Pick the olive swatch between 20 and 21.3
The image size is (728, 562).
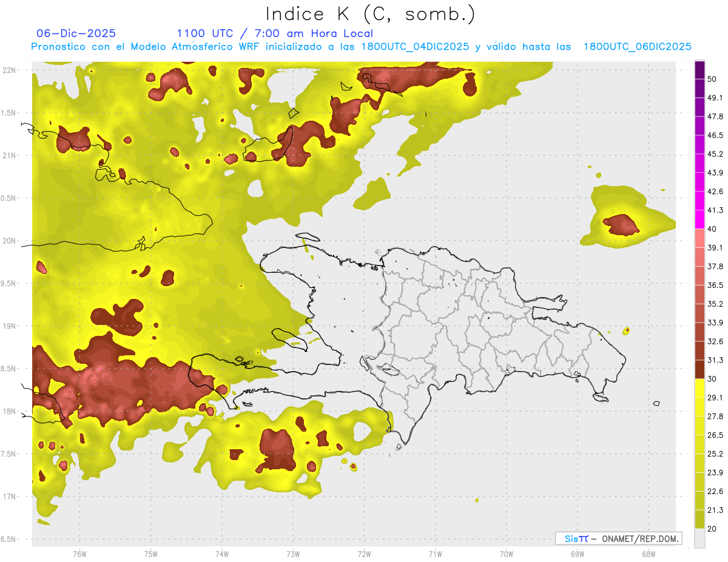coord(699,519)
